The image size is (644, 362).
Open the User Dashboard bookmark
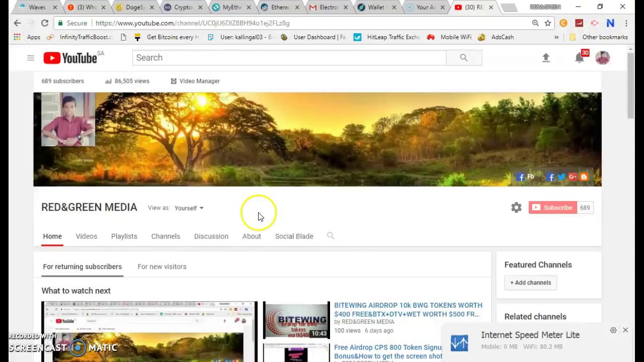(x=313, y=37)
